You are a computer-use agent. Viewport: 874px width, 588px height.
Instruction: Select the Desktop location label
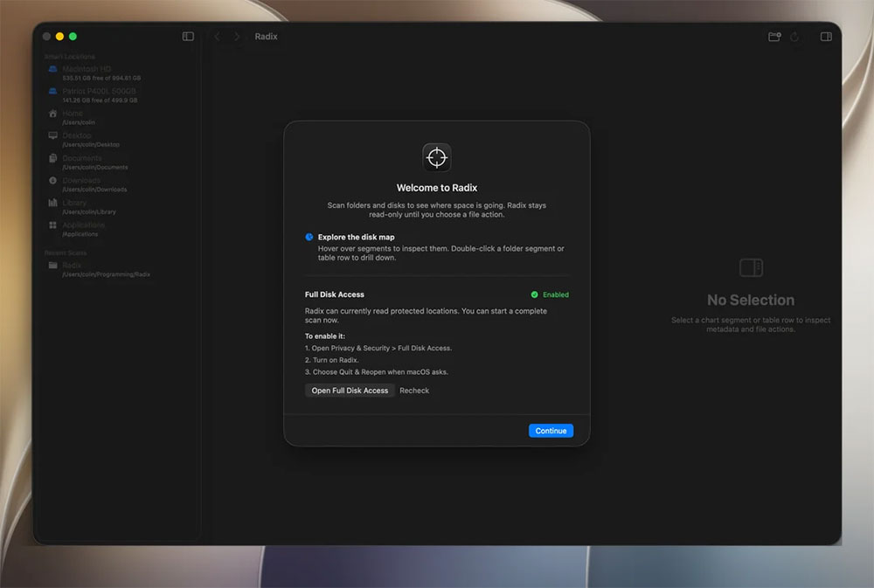77,135
